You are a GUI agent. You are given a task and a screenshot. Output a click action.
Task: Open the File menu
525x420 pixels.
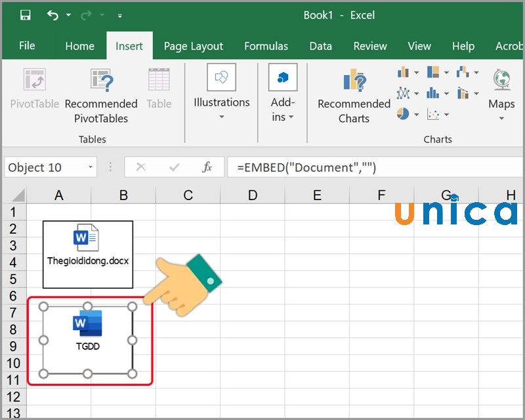coord(27,46)
